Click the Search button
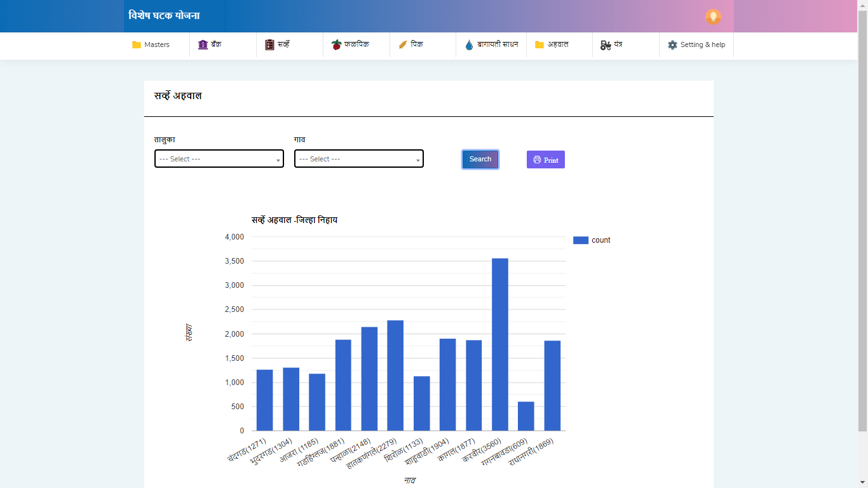Viewport: 868px width, 488px height. coord(480,159)
